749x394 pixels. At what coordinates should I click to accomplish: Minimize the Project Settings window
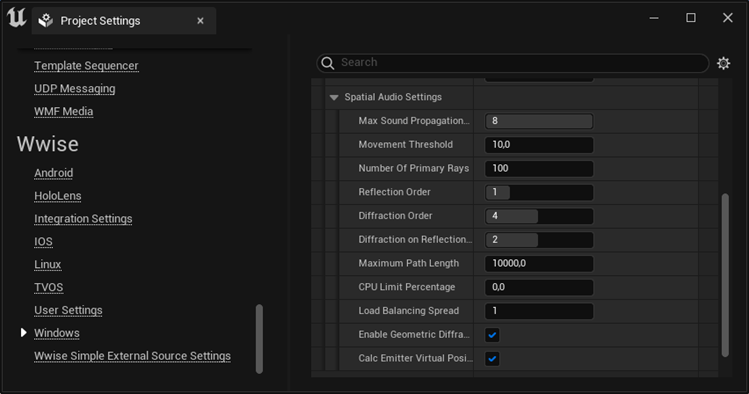click(x=654, y=18)
